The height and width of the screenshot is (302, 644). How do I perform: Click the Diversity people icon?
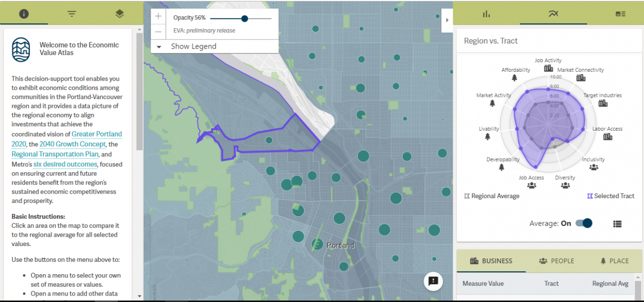(x=565, y=186)
